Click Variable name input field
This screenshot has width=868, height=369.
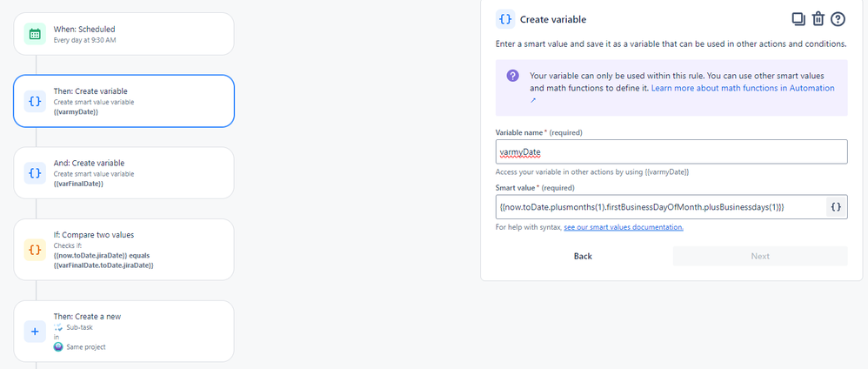click(x=671, y=151)
